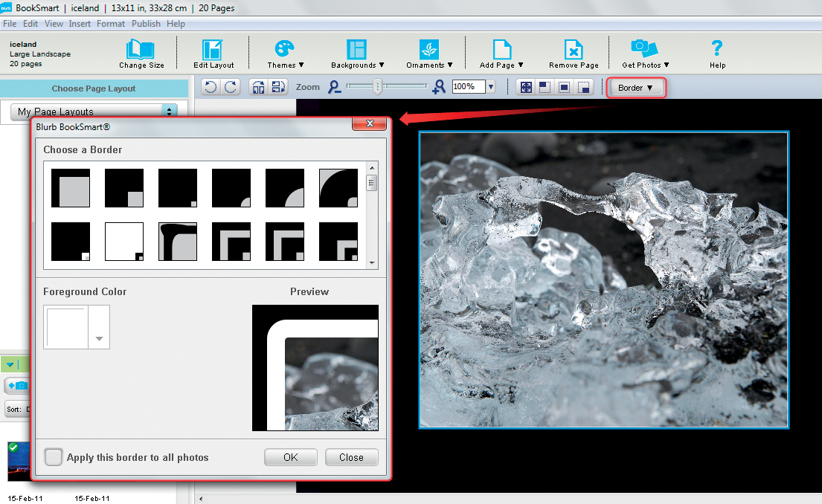Open the Border dropdown button
Viewport: 822px width, 504px height.
point(636,88)
